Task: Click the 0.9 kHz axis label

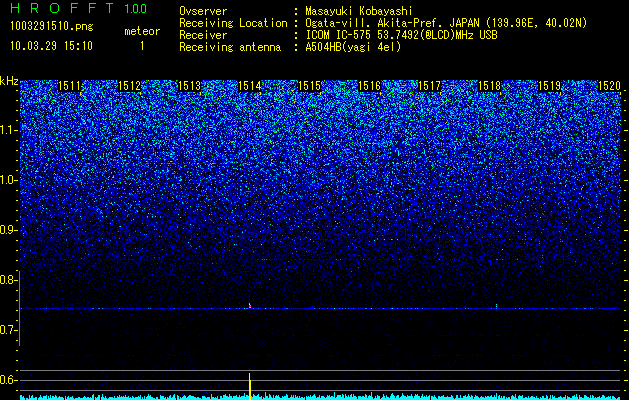Action: pos(8,230)
